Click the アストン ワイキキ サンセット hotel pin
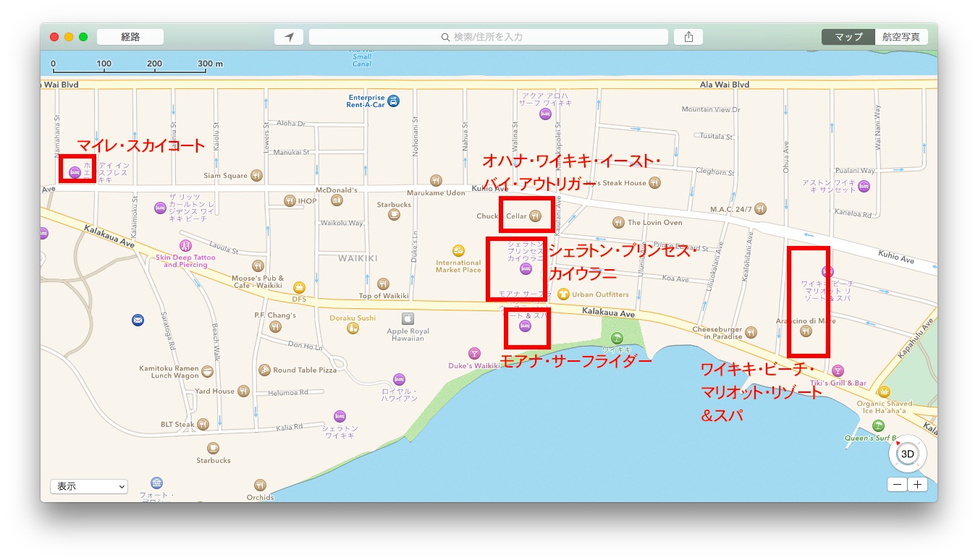The width and height of the screenshot is (978, 560). pyautogui.click(x=862, y=187)
